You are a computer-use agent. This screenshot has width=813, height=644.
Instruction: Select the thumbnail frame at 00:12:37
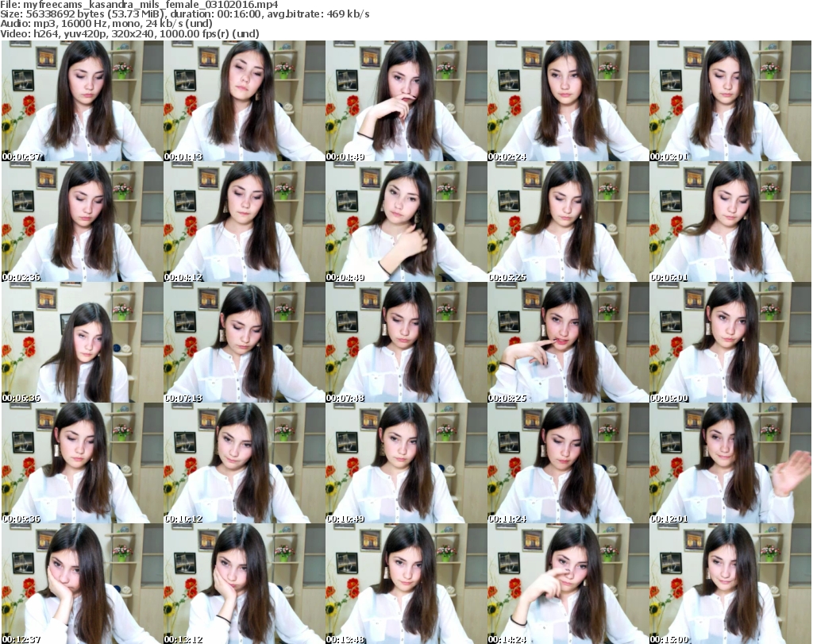click(x=82, y=584)
